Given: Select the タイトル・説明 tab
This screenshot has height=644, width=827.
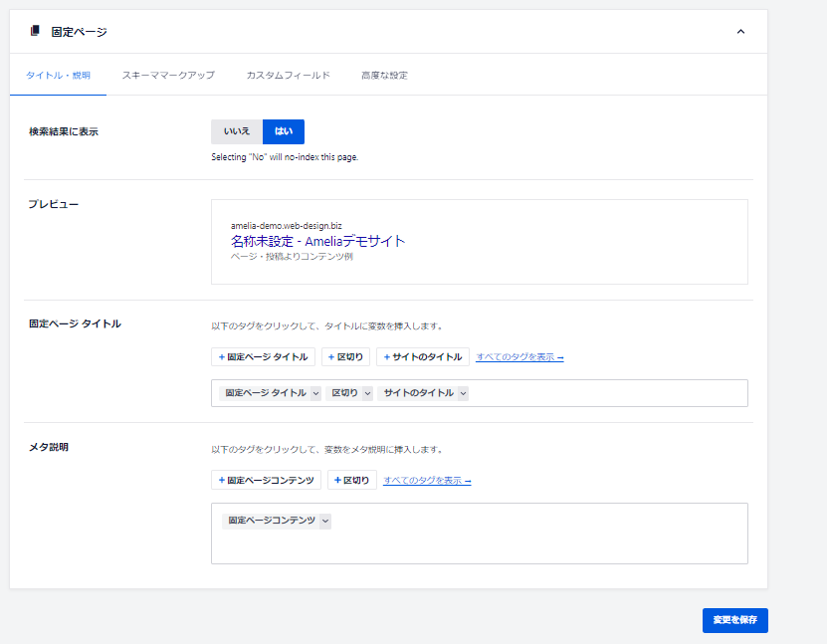Looking at the screenshot, I should (x=58, y=76).
